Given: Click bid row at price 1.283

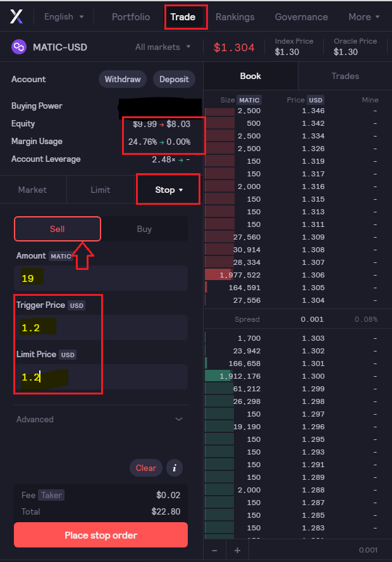Looking at the screenshot, I should tap(298, 528).
